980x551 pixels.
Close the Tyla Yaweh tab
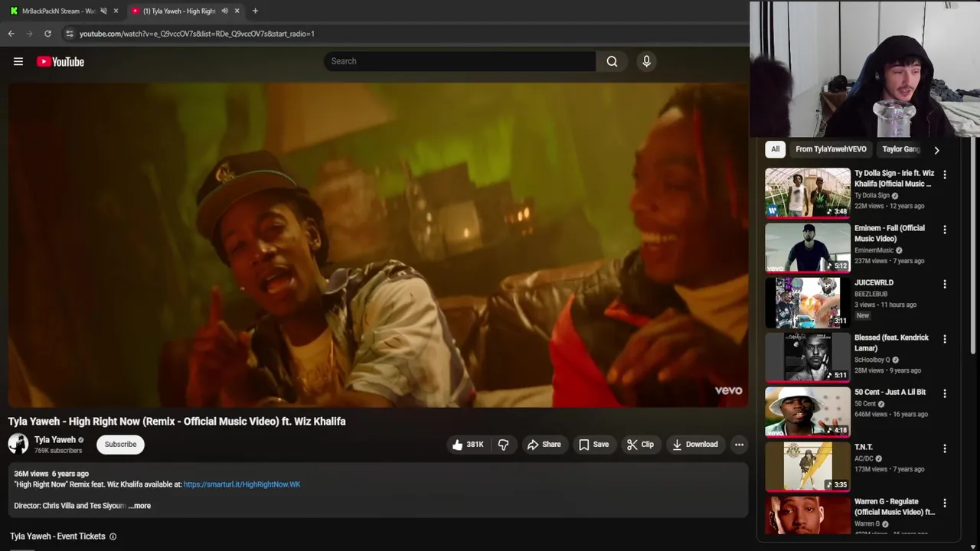(237, 11)
